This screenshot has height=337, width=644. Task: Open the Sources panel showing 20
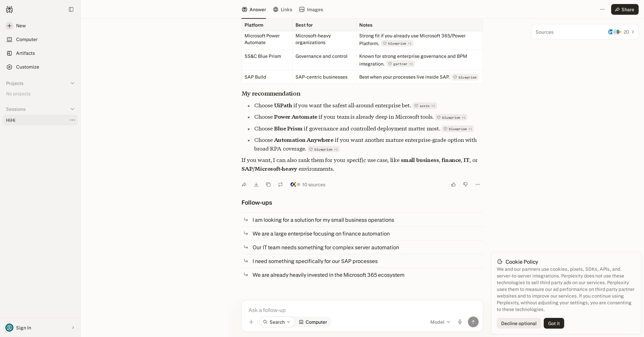[585, 32]
